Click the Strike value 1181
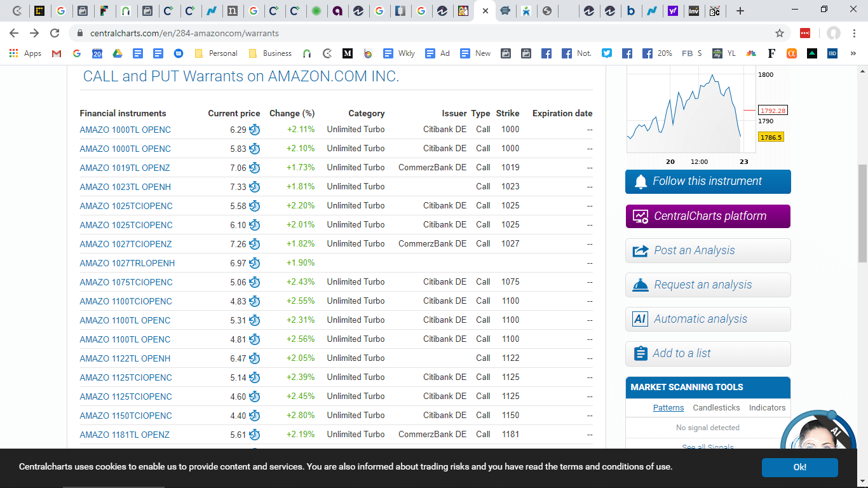The width and height of the screenshot is (868, 488). tap(510, 435)
